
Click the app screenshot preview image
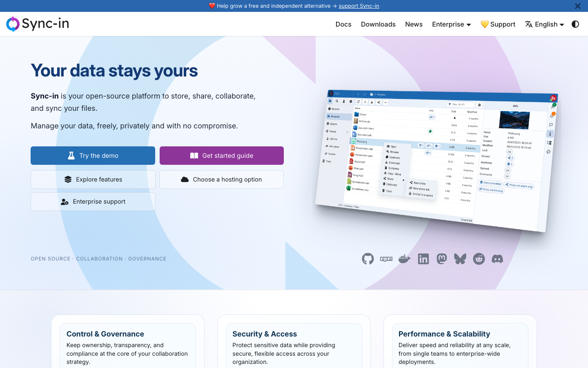[x=436, y=160]
